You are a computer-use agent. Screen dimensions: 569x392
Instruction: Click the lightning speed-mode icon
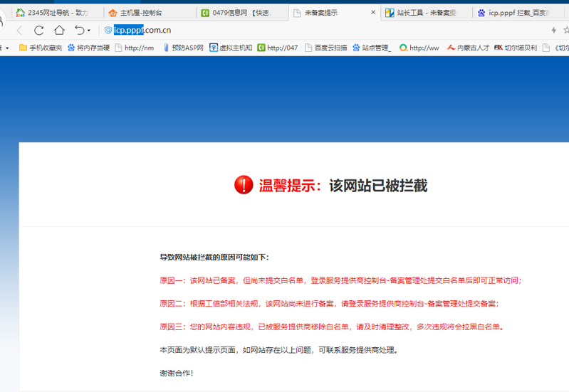pos(554,30)
